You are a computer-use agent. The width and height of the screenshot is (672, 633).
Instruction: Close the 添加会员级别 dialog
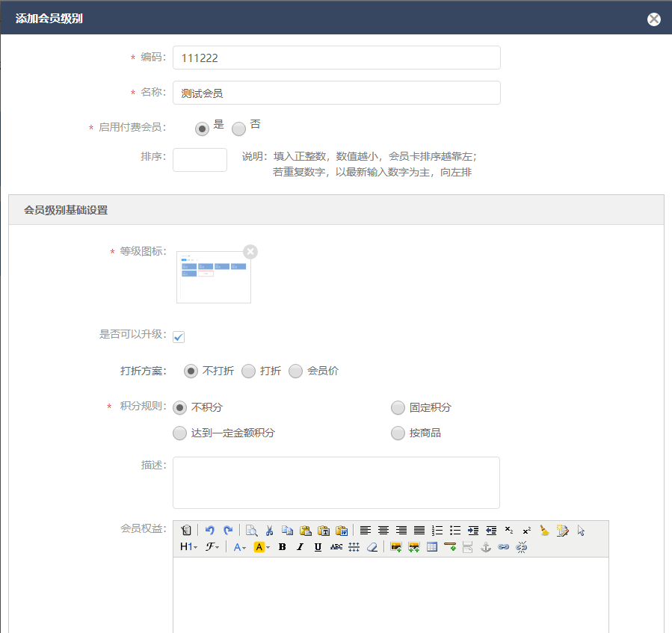point(654,19)
